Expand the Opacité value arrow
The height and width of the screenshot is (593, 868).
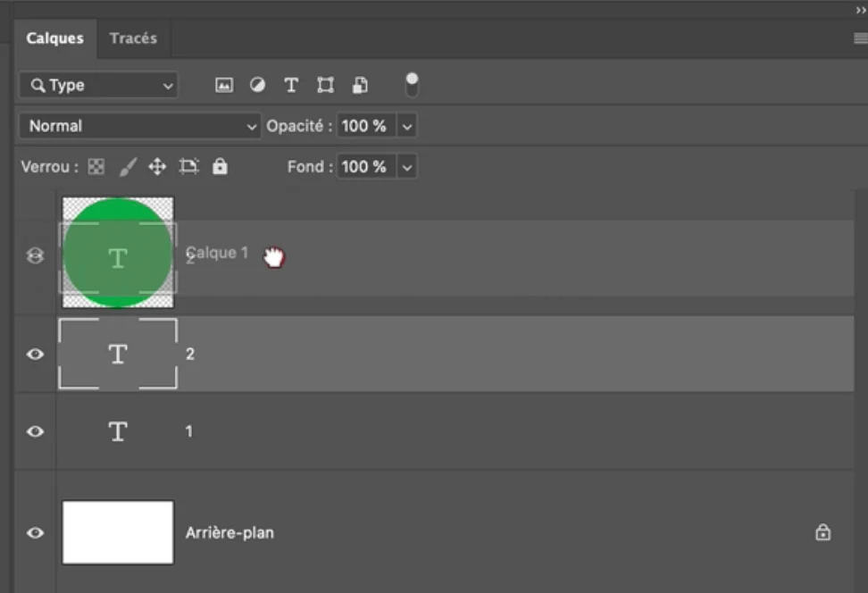click(407, 126)
